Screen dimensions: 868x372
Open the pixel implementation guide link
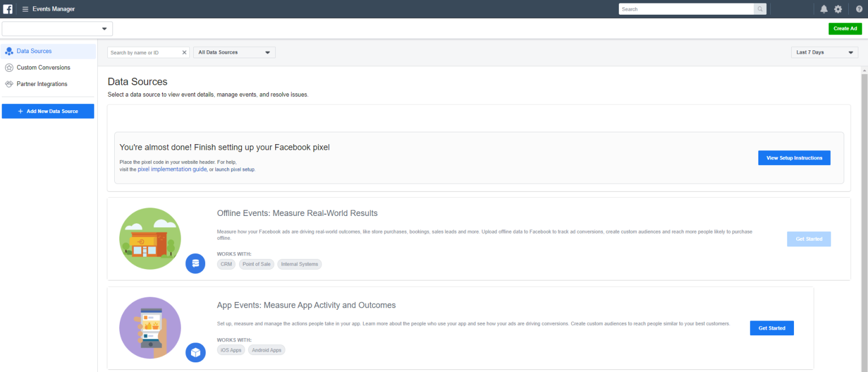click(172, 169)
